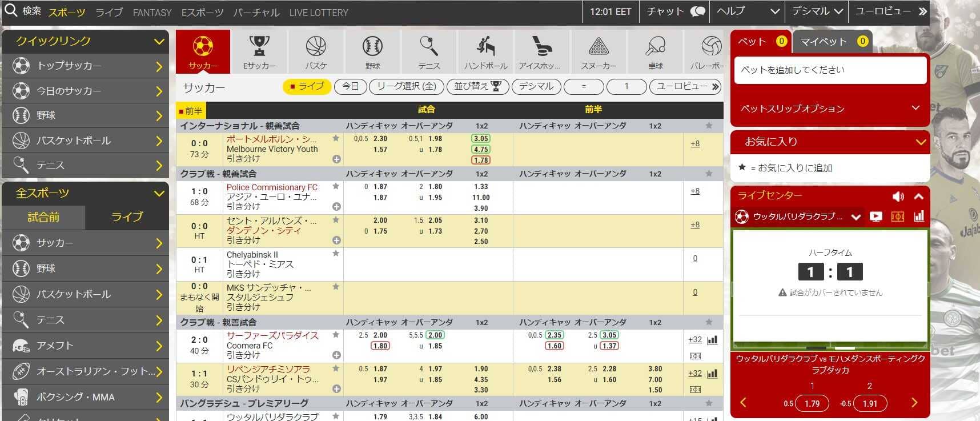Expand トップサッカー quick link

[86, 66]
